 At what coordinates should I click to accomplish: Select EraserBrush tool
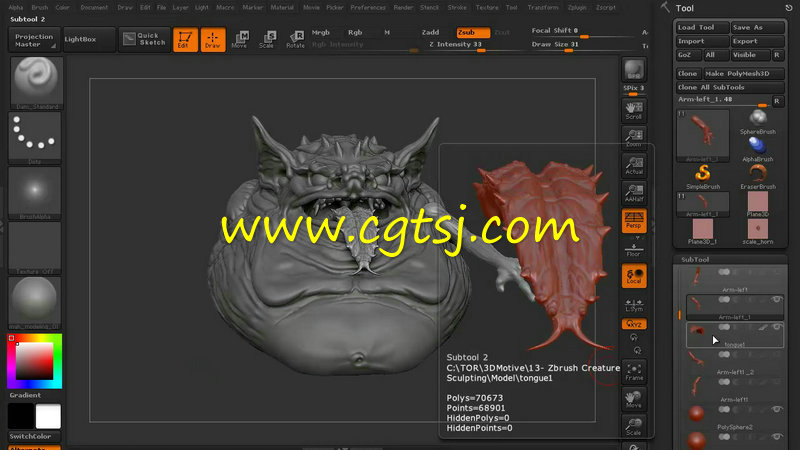[x=758, y=177]
